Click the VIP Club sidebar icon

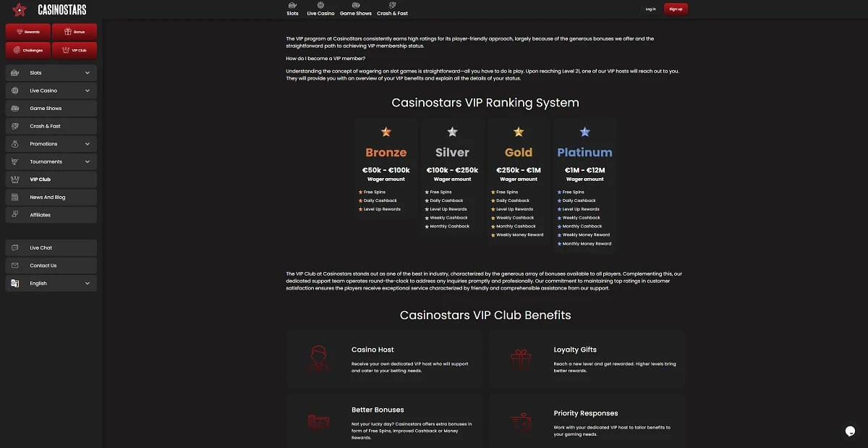coord(15,179)
